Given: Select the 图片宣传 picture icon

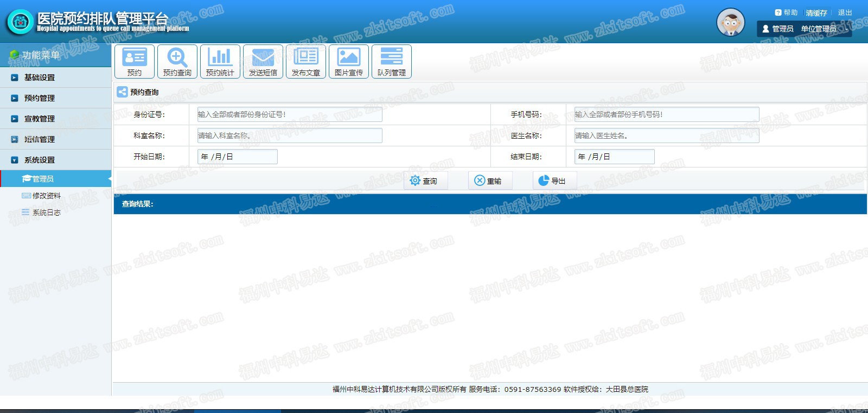Looking at the screenshot, I should (348, 61).
